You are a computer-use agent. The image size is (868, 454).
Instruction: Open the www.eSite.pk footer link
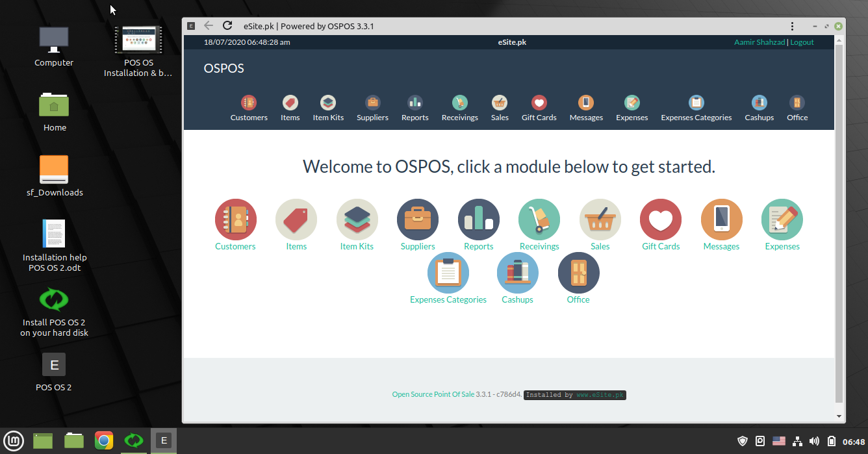tap(601, 394)
